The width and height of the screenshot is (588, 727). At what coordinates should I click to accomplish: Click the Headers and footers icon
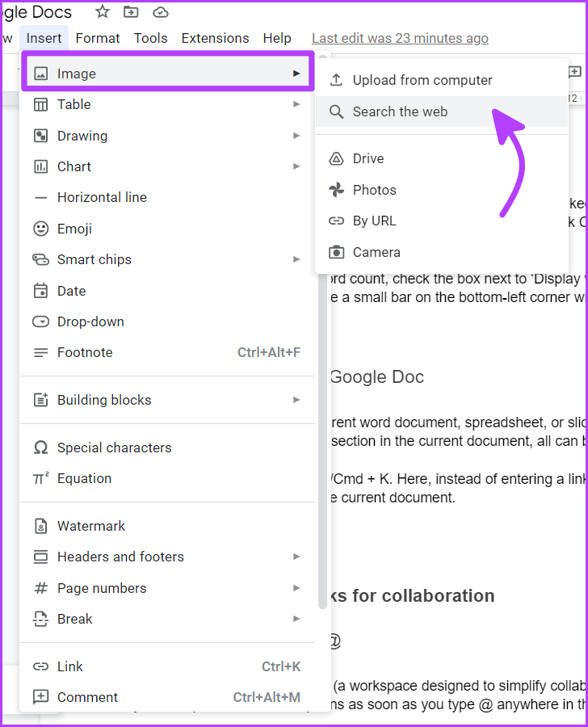point(41,557)
